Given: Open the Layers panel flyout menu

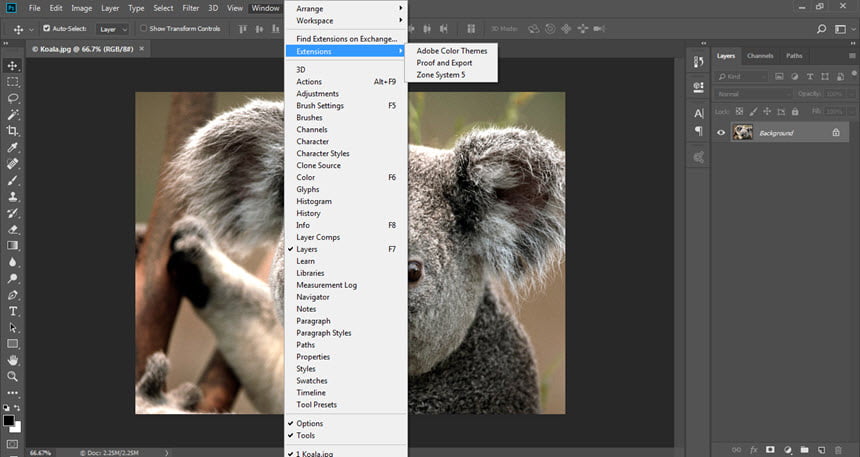Looking at the screenshot, I should point(852,55).
